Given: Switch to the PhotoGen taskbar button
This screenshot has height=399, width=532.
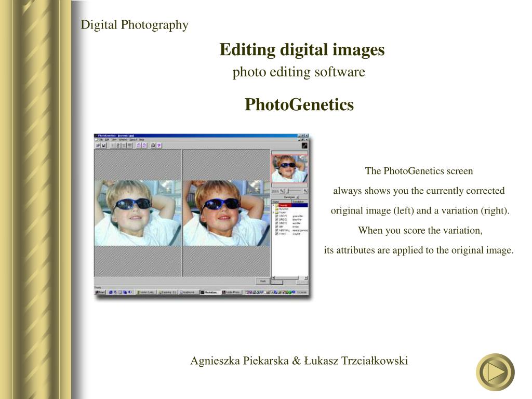Looking at the screenshot, I should (x=210, y=292).
